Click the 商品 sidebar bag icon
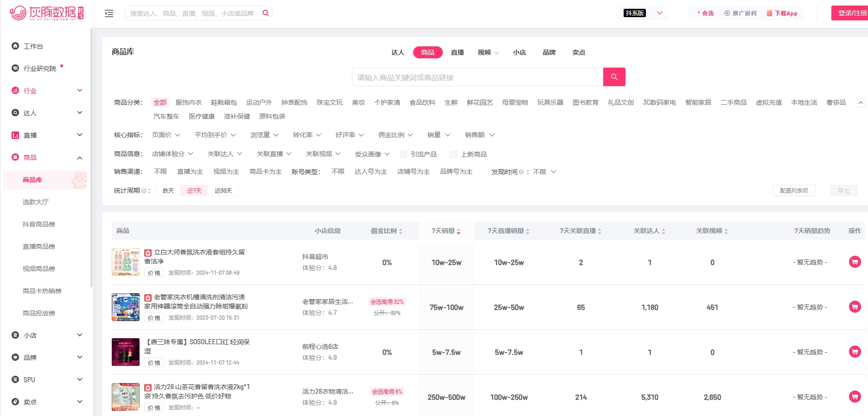The height and width of the screenshot is (416, 868). tap(15, 157)
